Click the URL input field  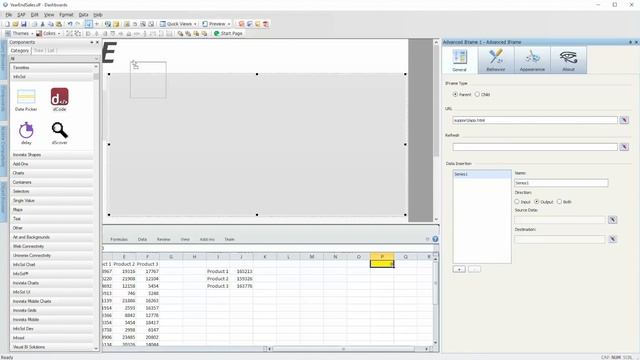[535, 120]
